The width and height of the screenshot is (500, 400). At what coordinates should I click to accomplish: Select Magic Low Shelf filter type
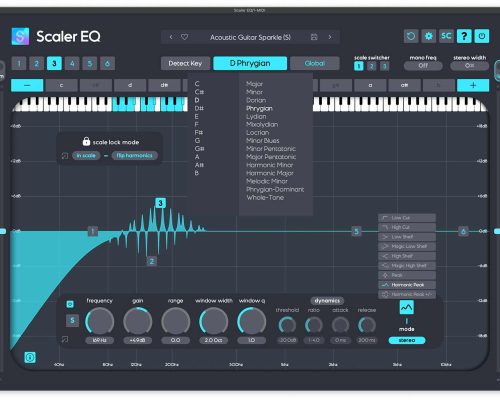pos(407,246)
